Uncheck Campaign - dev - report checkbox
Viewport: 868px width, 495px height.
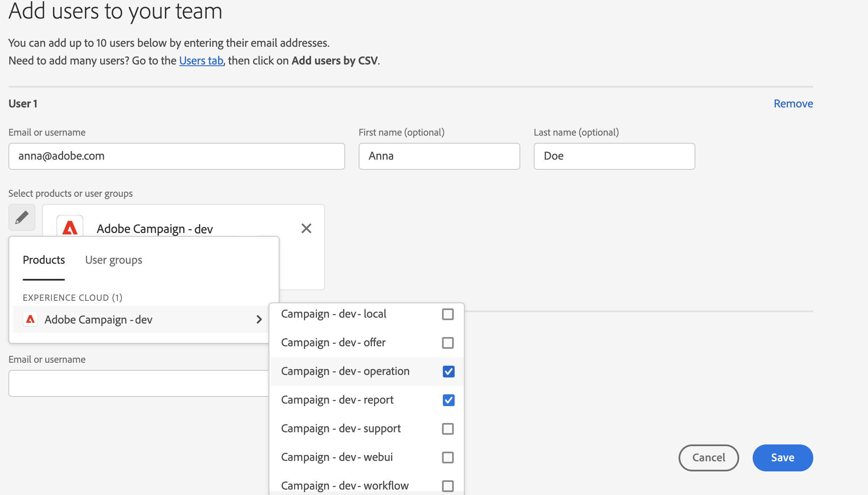(448, 400)
